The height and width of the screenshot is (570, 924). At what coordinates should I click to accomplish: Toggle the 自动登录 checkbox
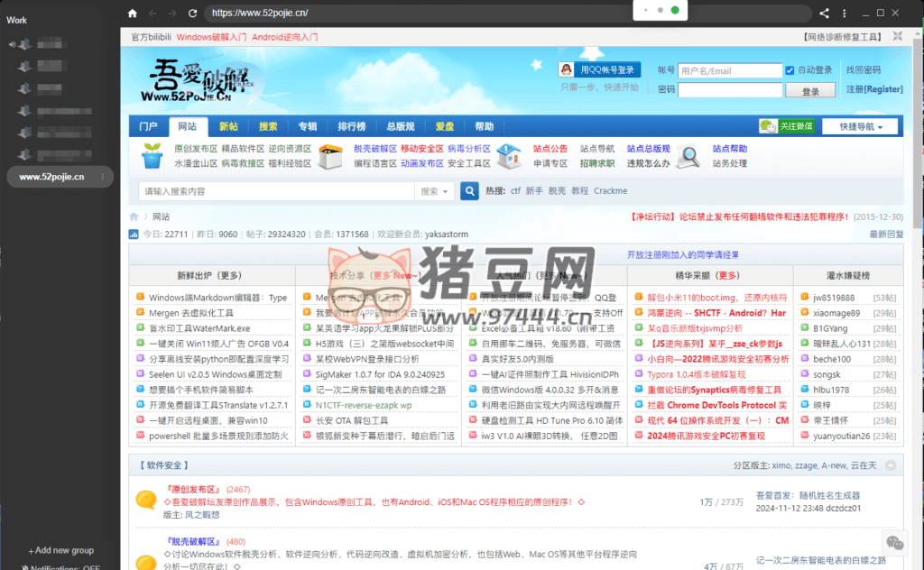click(790, 70)
